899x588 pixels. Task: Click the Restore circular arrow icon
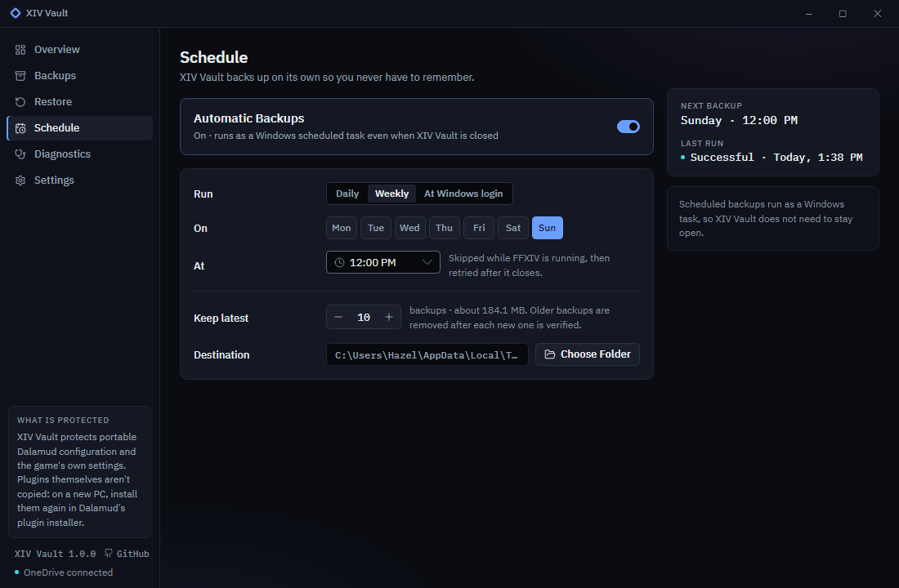click(x=20, y=102)
